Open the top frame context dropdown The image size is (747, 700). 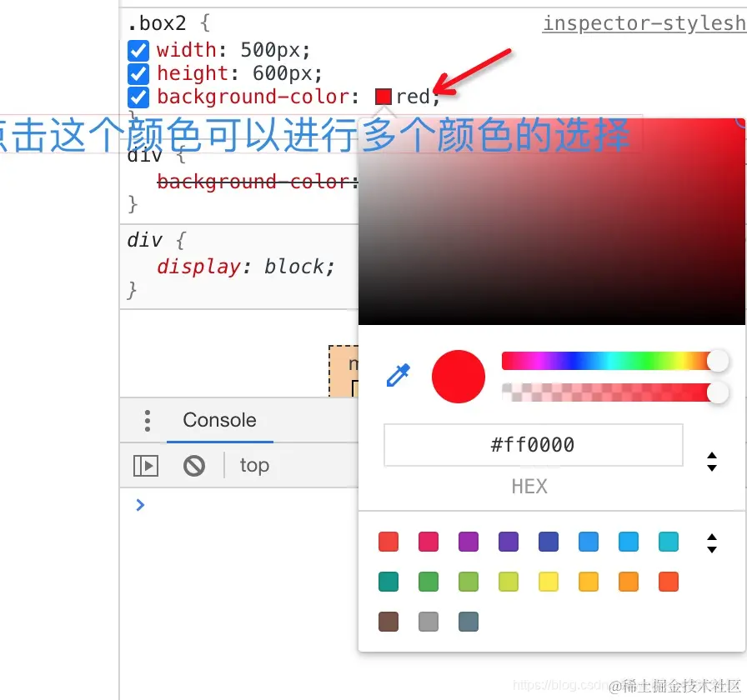coord(253,465)
